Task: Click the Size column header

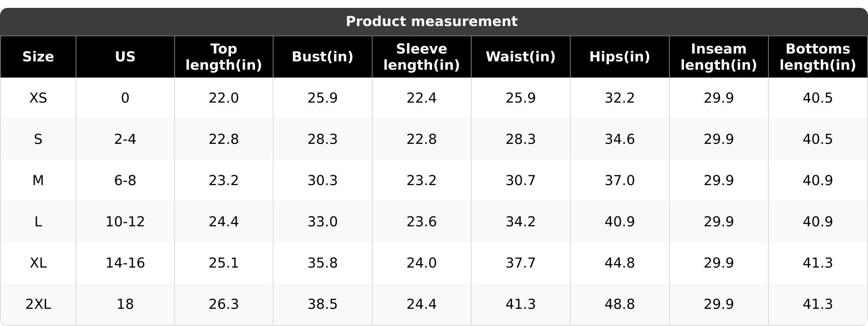Action: tap(38, 57)
